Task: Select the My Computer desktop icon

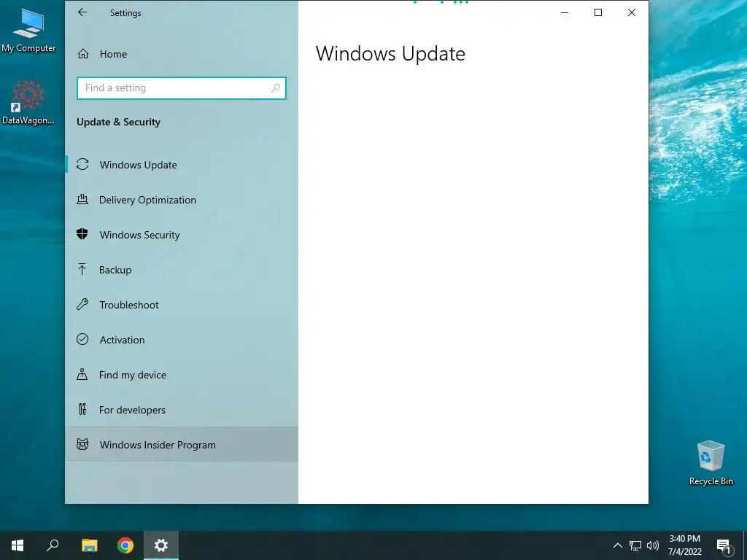Action: [28, 30]
